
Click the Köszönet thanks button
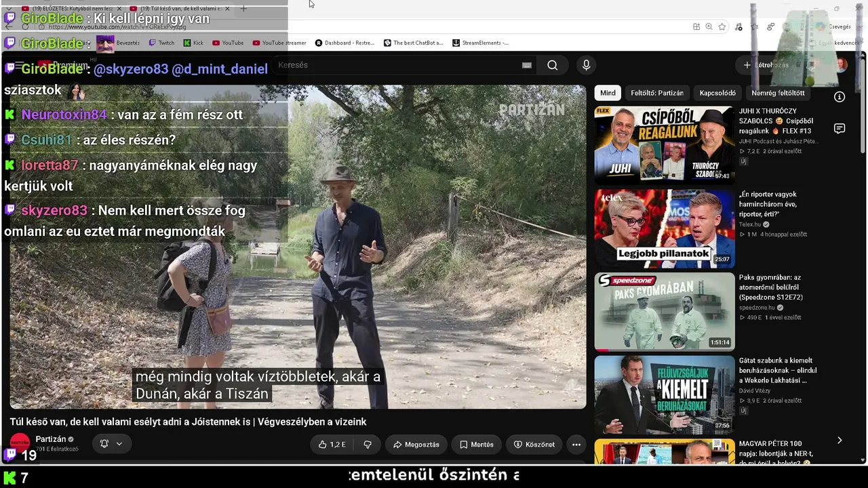click(534, 445)
